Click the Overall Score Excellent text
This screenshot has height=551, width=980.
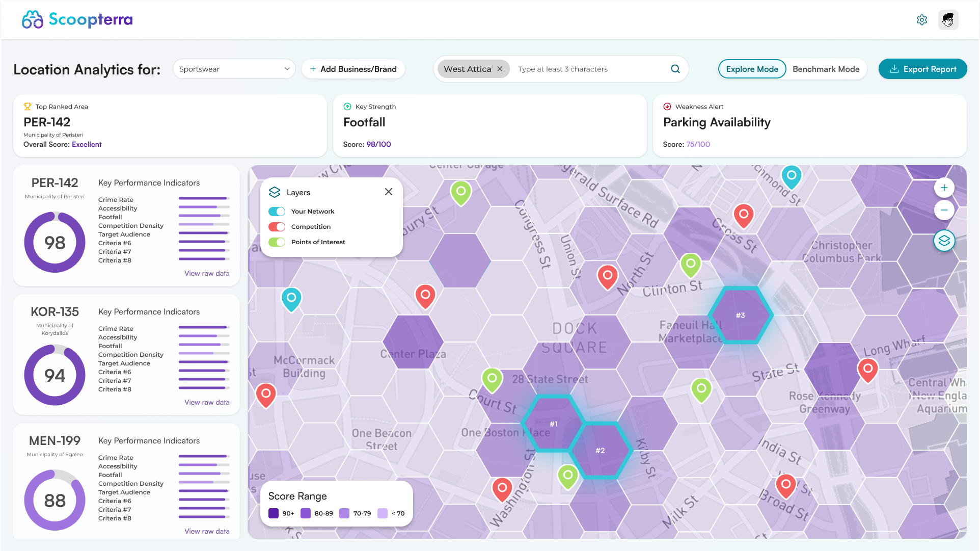click(87, 145)
